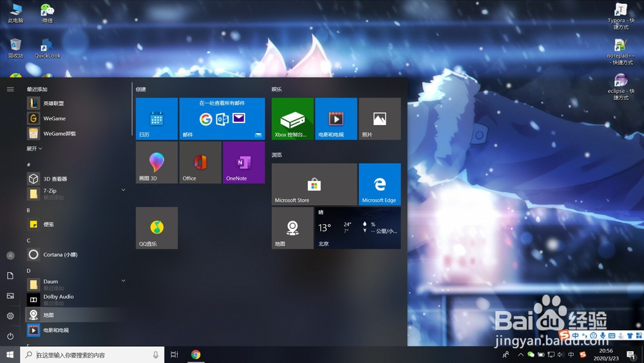Open the Documents shortcut icon
This screenshot has width=644, height=363.
(10, 275)
